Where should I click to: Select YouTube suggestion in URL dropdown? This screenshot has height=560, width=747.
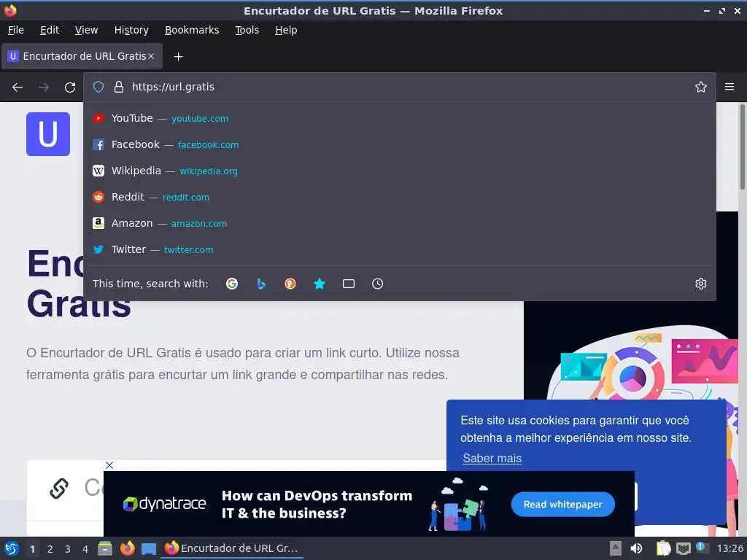[x=399, y=118]
